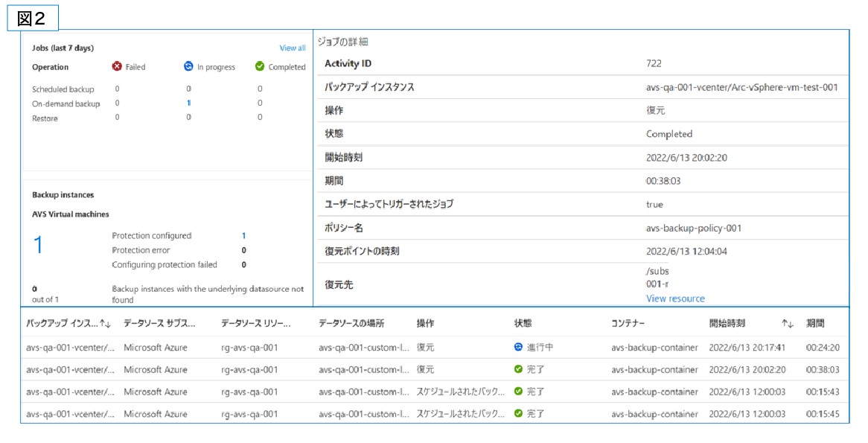Click the 完了 check icon for 20:02:20 restore job
Viewport: 868px width, 443px height.
518,369
